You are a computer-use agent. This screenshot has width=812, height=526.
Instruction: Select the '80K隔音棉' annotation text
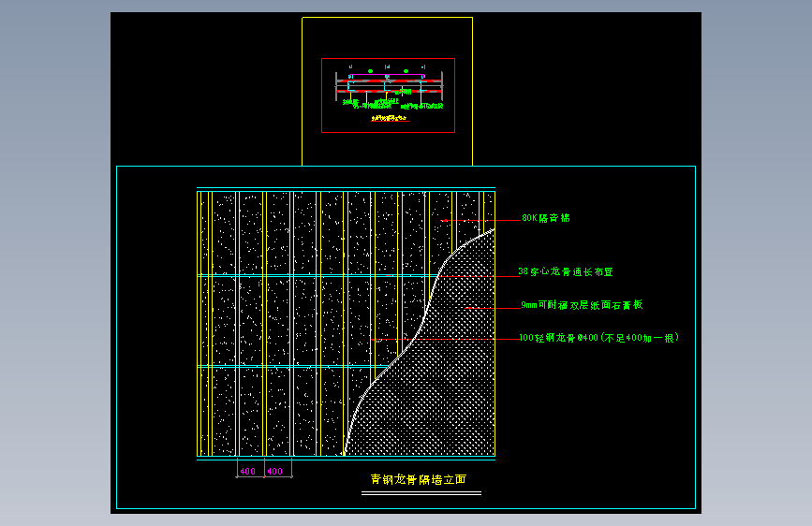[x=546, y=218]
